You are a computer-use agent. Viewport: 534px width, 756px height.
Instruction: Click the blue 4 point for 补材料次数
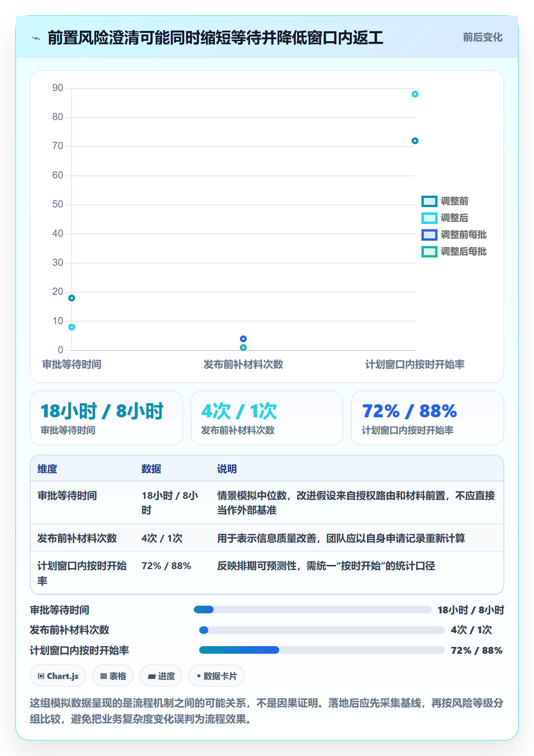tap(243, 339)
